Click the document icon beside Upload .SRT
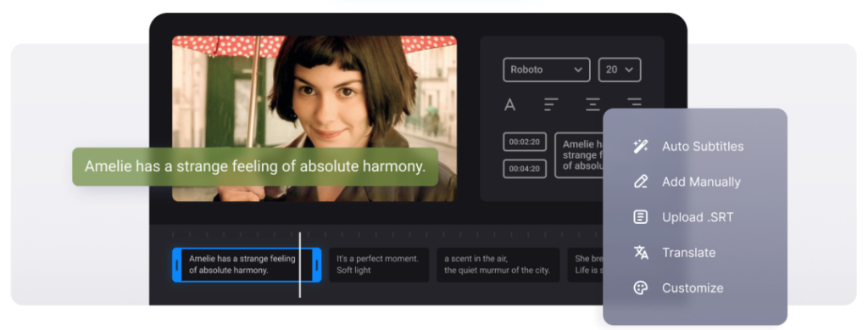This screenshot has width=868, height=330. [x=641, y=217]
